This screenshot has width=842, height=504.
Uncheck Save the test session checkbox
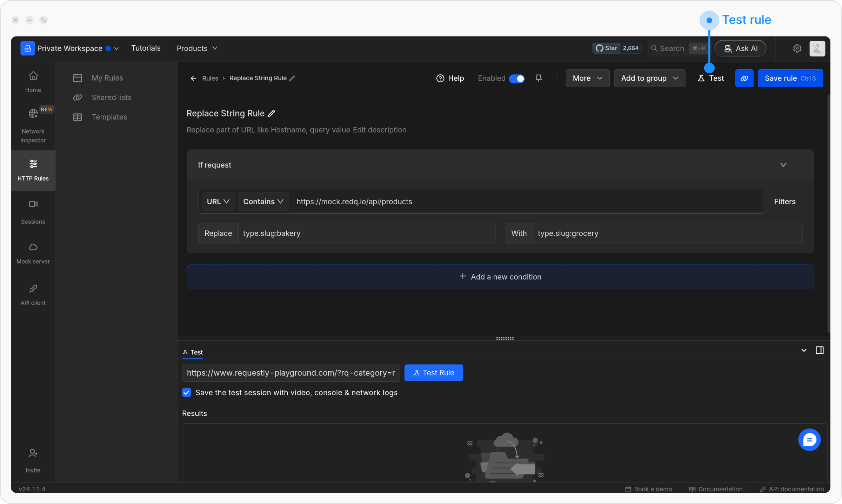[x=187, y=393]
